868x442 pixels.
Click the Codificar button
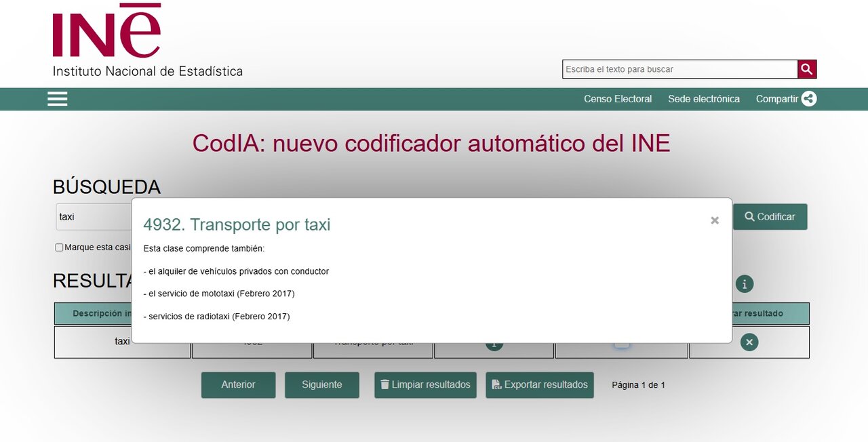point(770,217)
